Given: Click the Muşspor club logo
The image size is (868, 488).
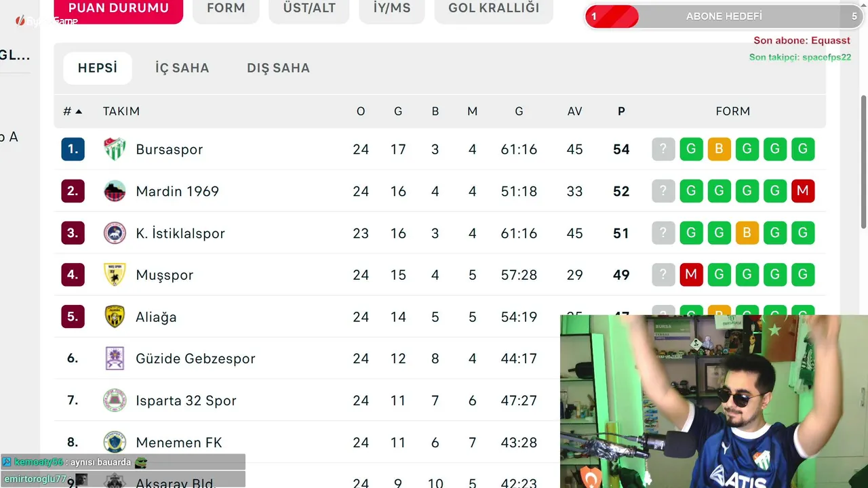Looking at the screenshot, I should coord(115,274).
